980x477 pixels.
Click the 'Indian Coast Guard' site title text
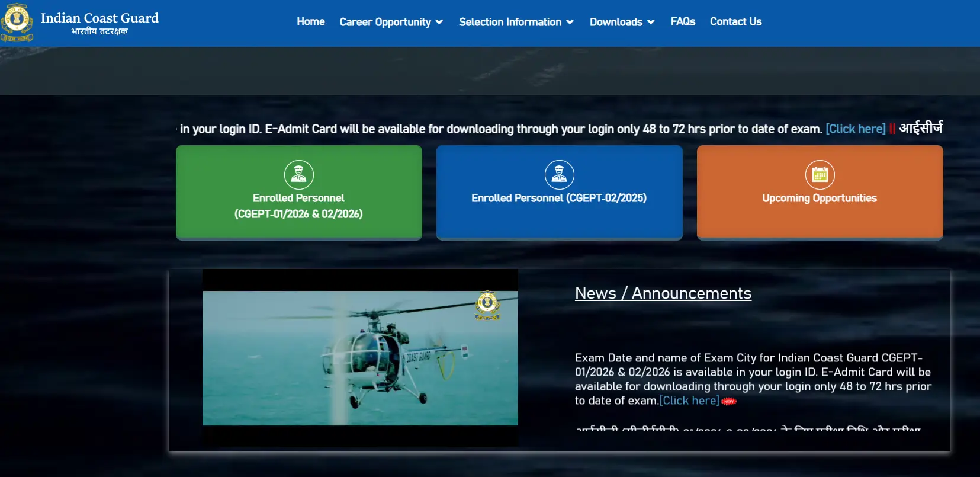click(99, 18)
